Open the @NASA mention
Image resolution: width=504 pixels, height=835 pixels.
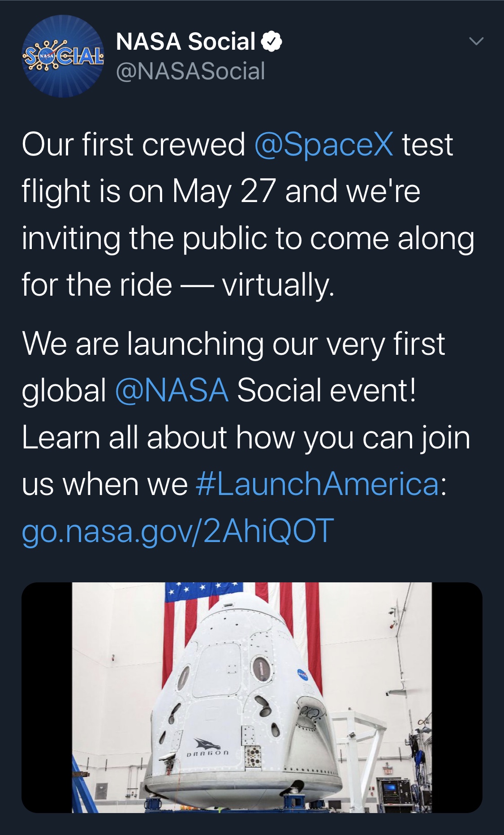(172, 390)
